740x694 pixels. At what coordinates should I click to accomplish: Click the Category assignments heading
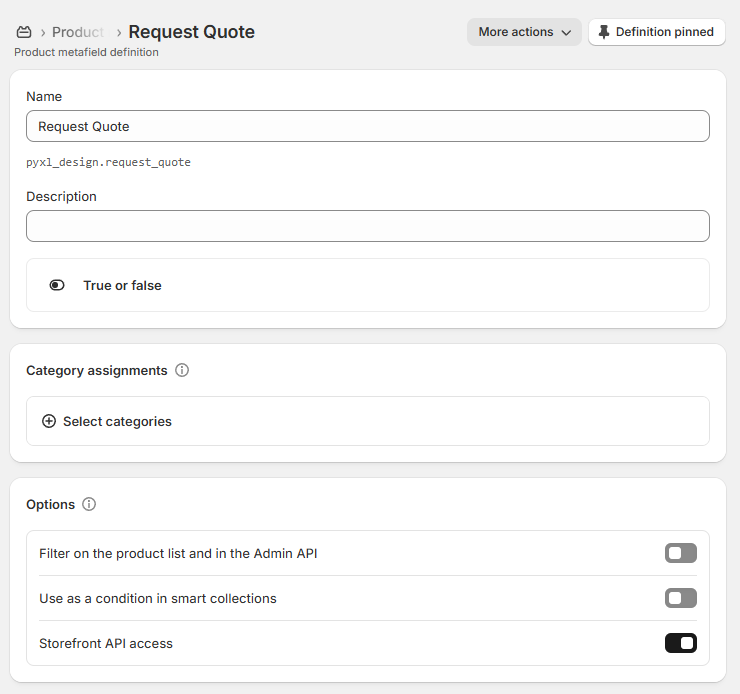(97, 371)
